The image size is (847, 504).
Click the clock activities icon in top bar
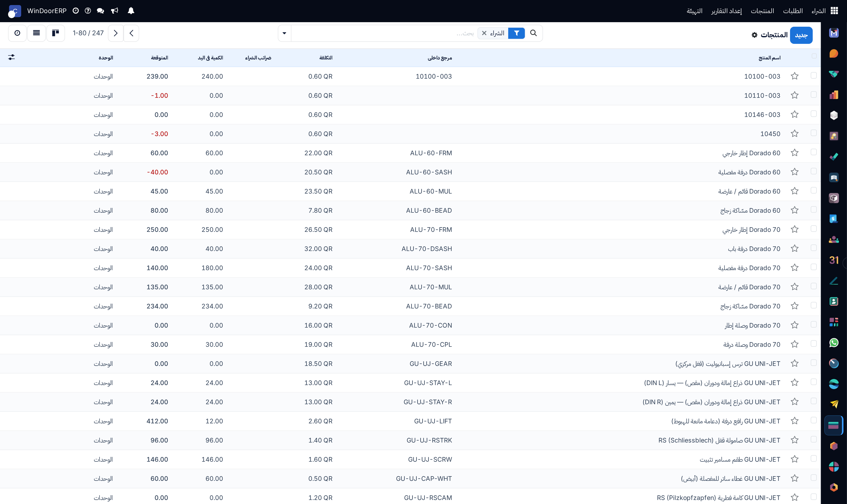tap(76, 11)
